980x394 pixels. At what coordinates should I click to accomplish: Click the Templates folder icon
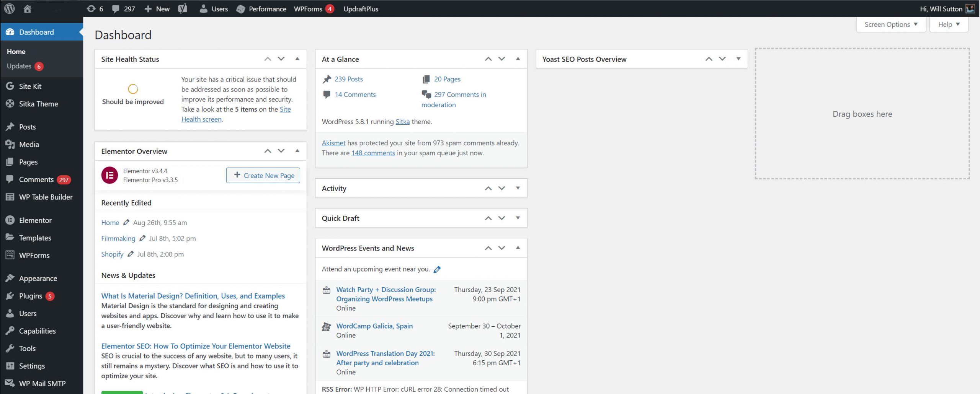10,237
